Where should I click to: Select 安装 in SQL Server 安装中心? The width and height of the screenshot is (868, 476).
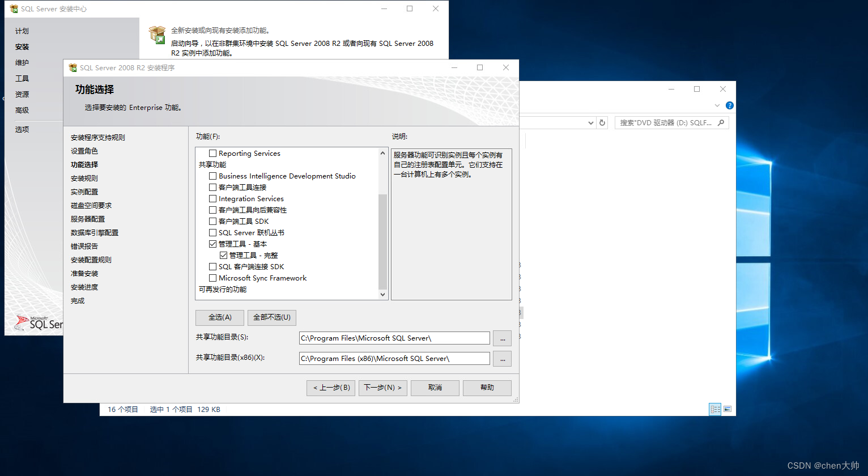click(22, 47)
